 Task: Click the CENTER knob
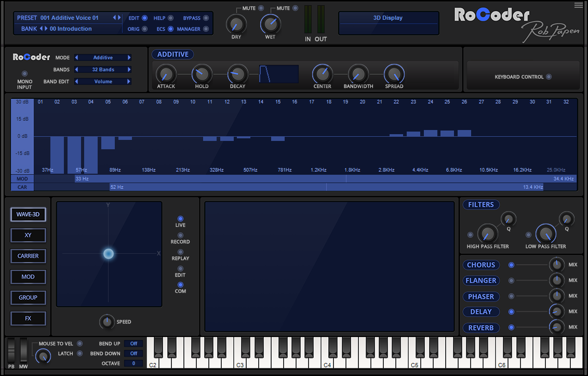point(322,74)
